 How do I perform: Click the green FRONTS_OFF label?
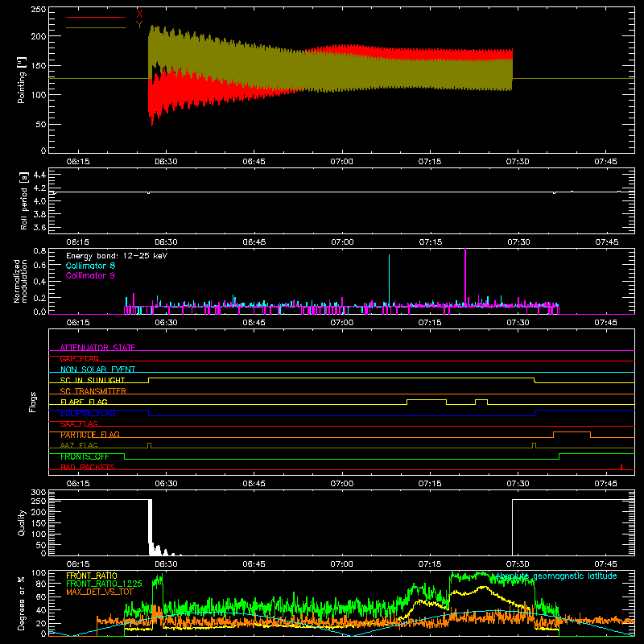point(85,456)
